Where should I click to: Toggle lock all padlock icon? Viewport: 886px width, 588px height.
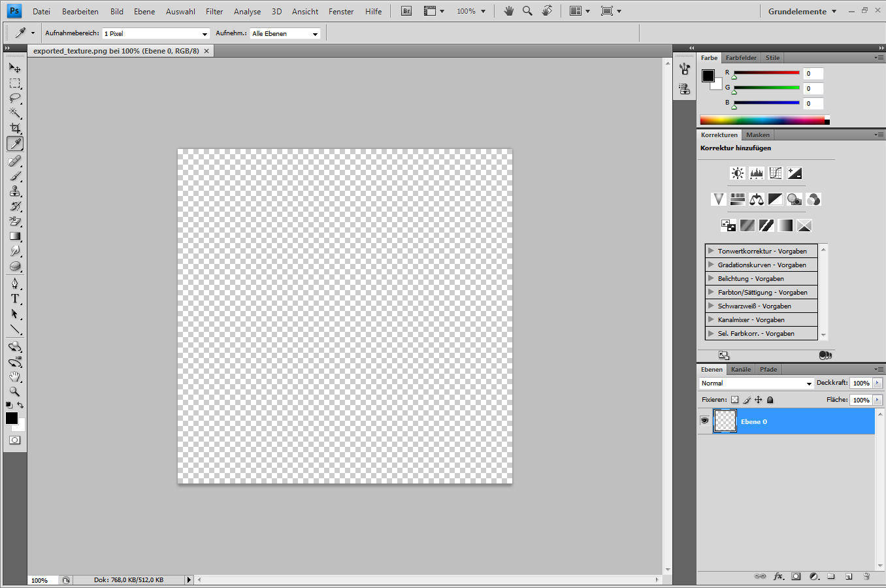point(770,400)
